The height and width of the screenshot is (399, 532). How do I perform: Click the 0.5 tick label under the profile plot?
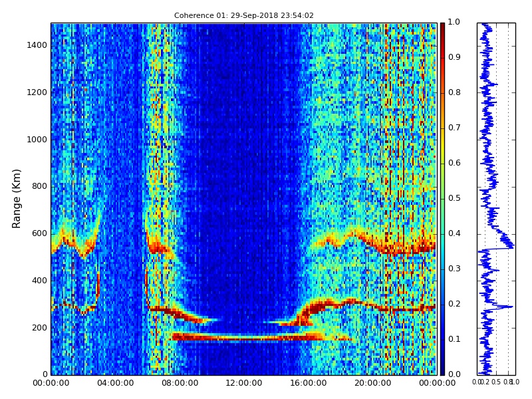(496, 382)
